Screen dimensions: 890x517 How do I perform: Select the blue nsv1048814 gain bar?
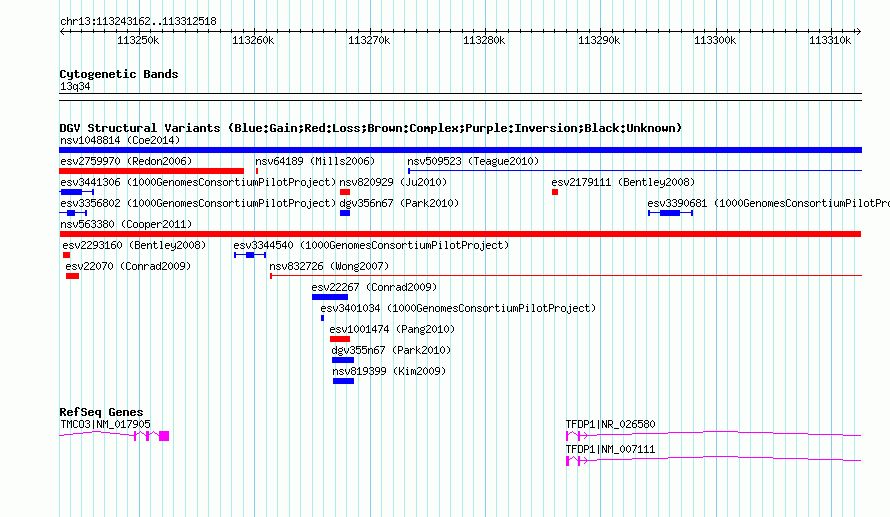pyautogui.click(x=460, y=150)
